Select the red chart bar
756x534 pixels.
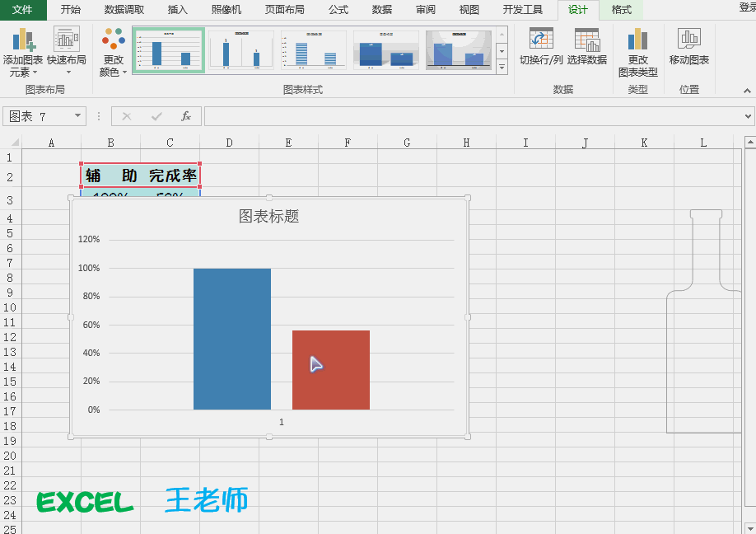pos(331,370)
